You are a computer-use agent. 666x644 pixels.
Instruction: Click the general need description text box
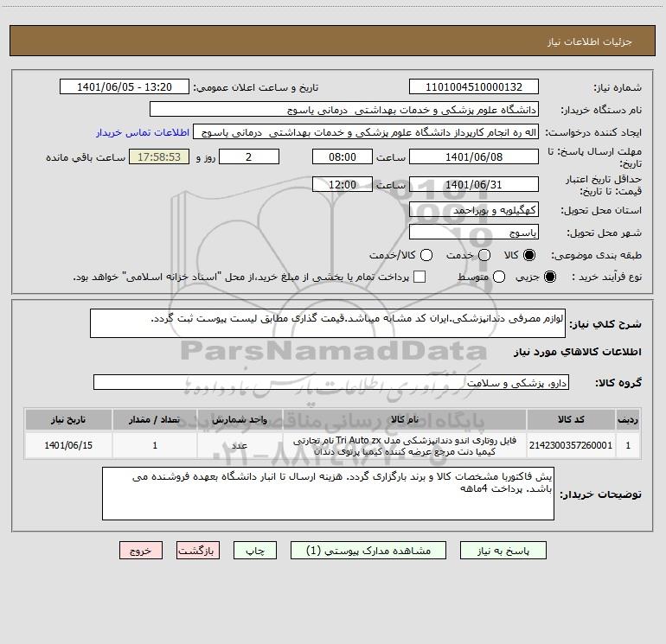click(x=328, y=323)
